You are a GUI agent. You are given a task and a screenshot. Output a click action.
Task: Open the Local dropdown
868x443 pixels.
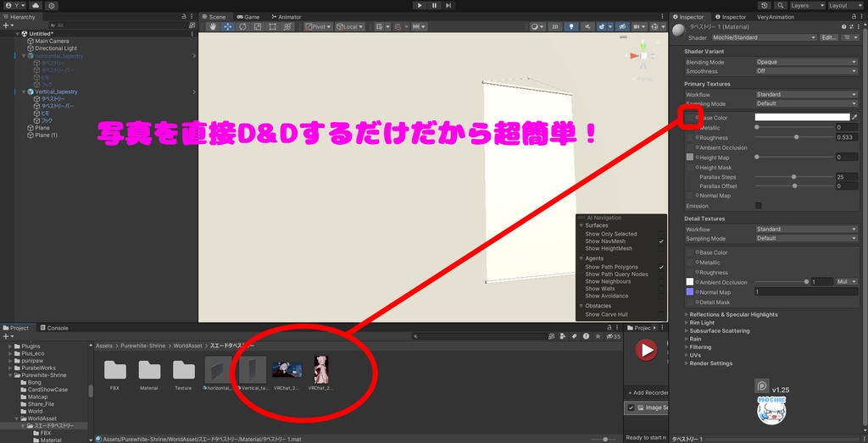349,26
